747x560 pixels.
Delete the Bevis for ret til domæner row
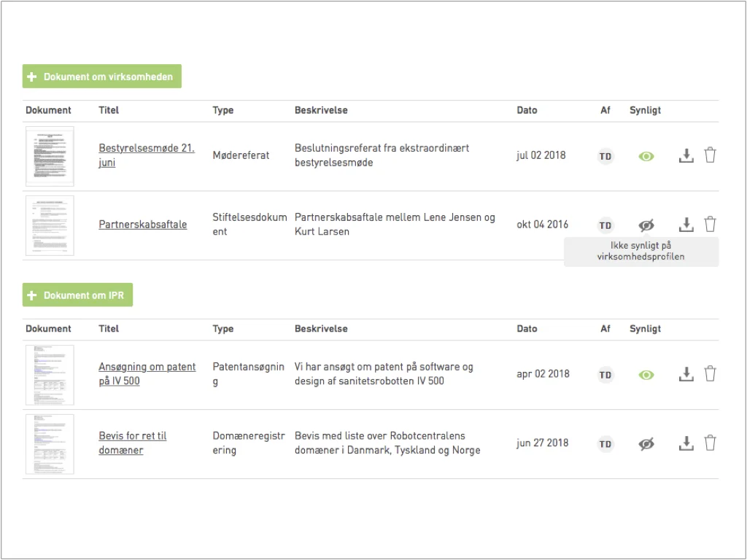tap(710, 443)
